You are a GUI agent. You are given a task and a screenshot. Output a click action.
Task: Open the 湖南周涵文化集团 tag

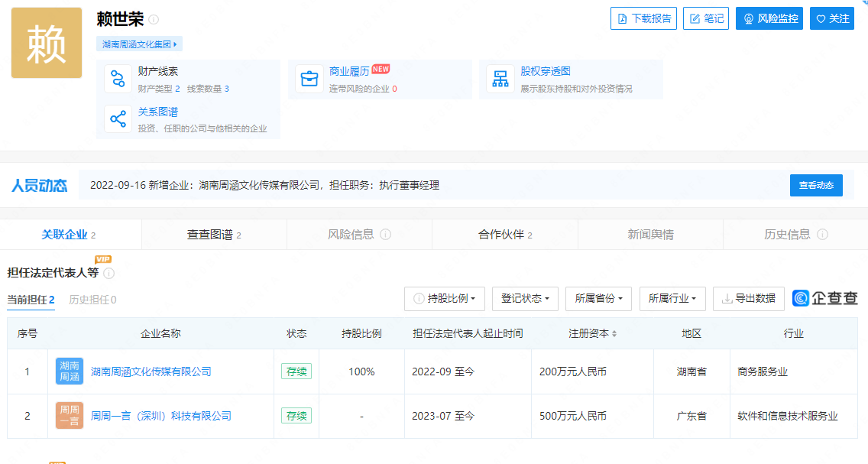139,44
